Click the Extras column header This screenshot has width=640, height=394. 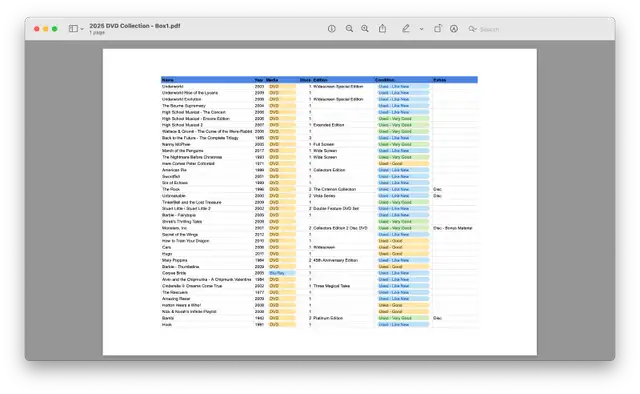(x=440, y=80)
